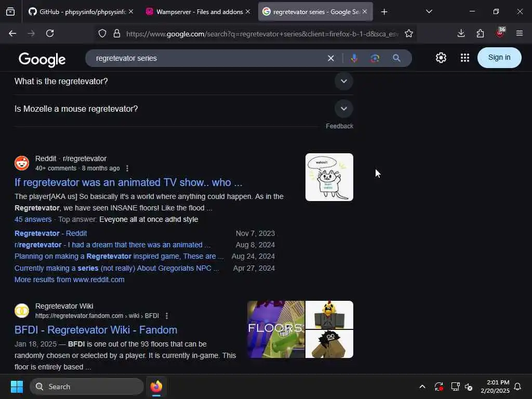Open 'Planning on making a Regretevator inspired game' link

(x=119, y=257)
